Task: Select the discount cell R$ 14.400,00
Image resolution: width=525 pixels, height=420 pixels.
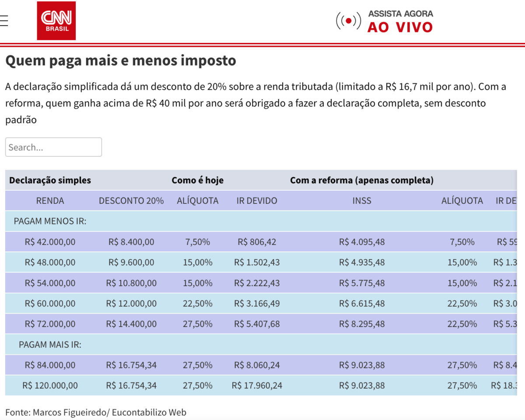Action: (x=131, y=324)
